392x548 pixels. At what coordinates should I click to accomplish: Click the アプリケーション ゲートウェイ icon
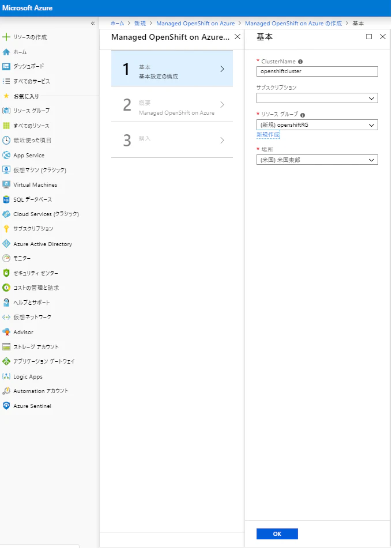click(6, 361)
